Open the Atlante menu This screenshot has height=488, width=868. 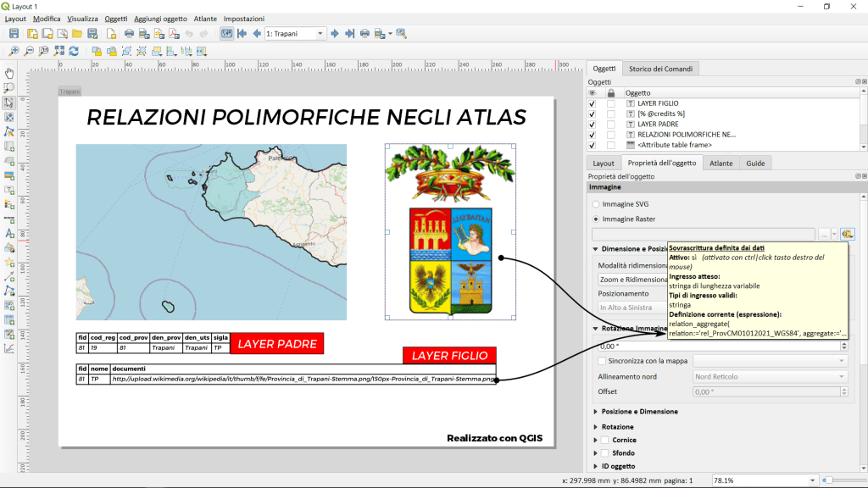pos(204,19)
